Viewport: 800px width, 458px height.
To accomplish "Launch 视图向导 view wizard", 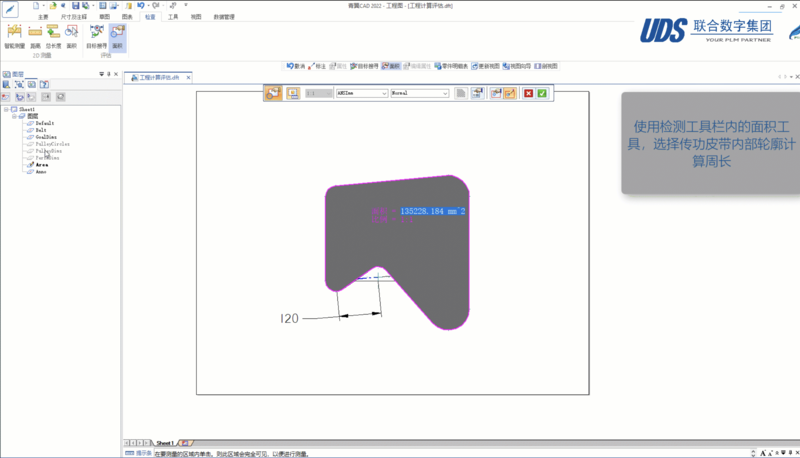I will [x=517, y=66].
